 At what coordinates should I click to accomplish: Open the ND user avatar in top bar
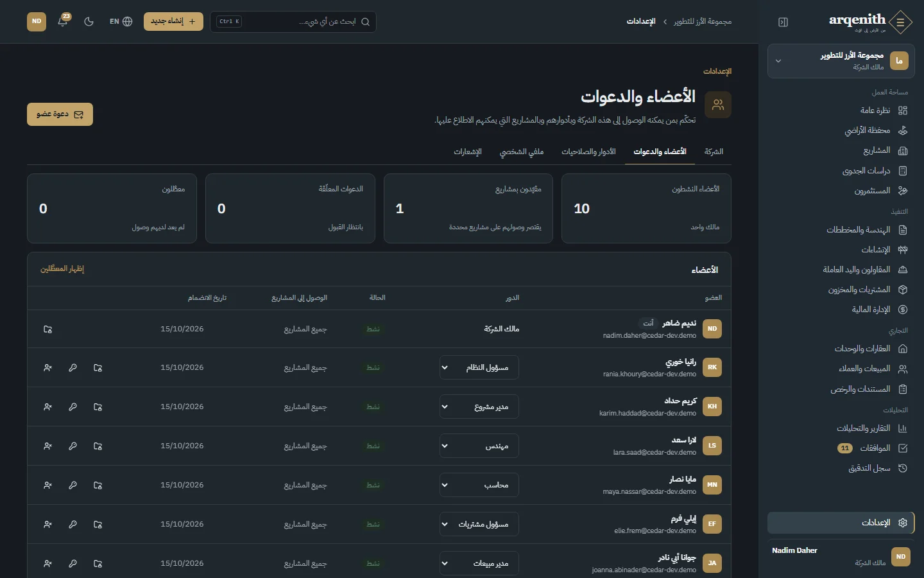point(37,21)
